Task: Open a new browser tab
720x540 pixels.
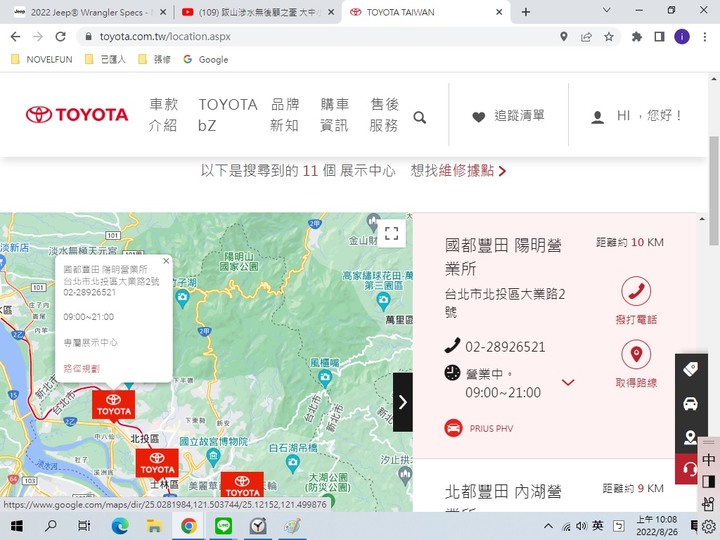Action: (526, 12)
